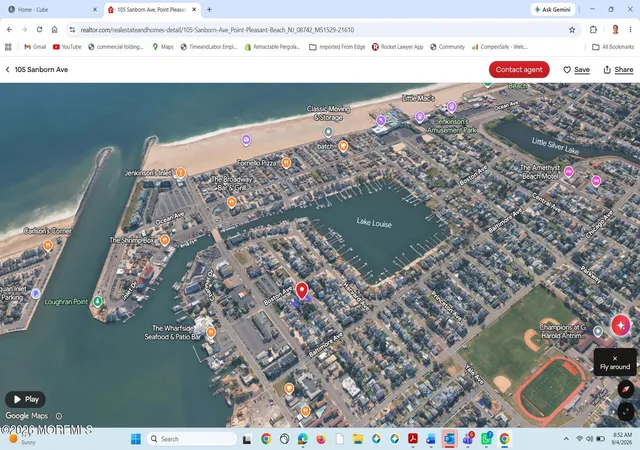This screenshot has width=640, height=450.
Task: Open WhatsApp from the taskbar
Action: (x=486, y=439)
